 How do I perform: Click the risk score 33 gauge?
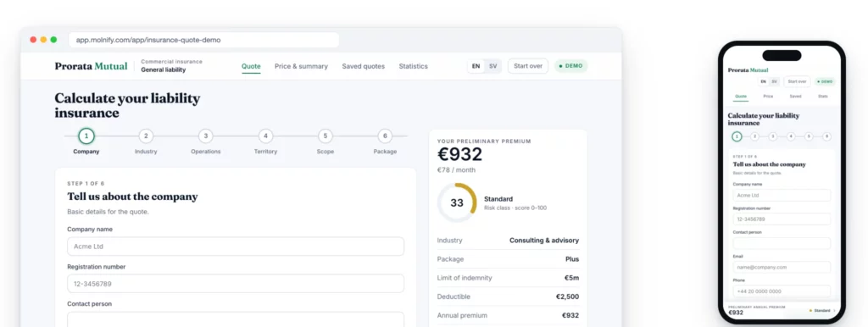(x=457, y=203)
